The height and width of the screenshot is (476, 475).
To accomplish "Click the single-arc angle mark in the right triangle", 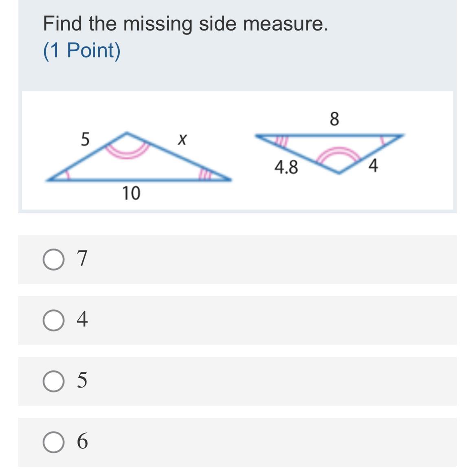I will coord(383,140).
